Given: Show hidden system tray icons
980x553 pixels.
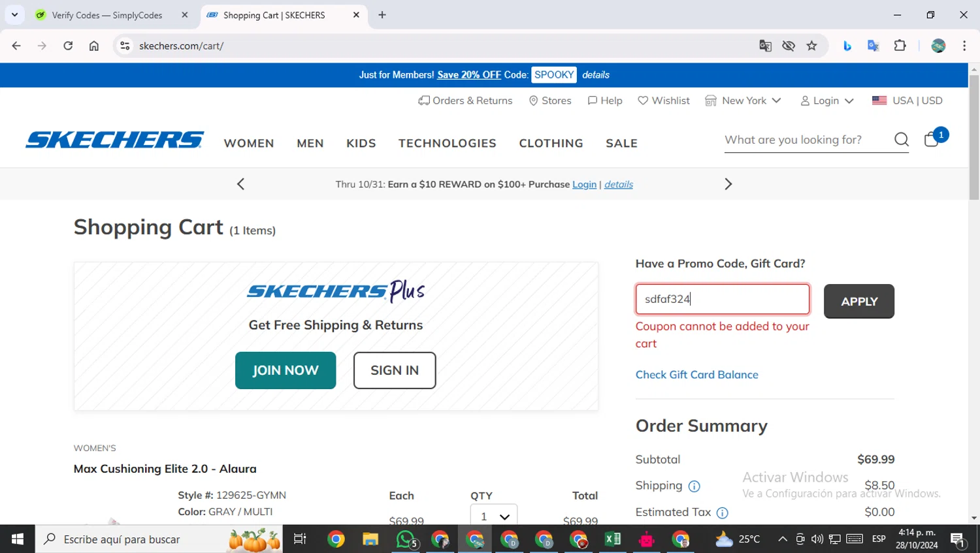Looking at the screenshot, I should point(782,539).
